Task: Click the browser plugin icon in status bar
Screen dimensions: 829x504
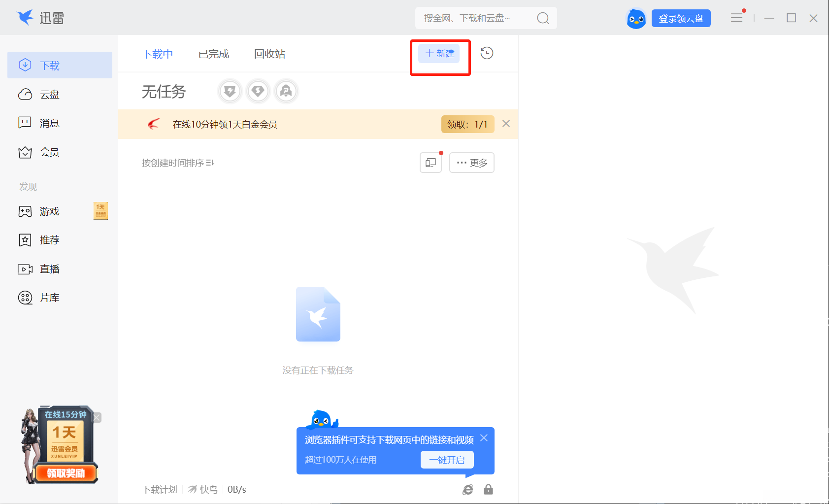Action: click(x=467, y=489)
